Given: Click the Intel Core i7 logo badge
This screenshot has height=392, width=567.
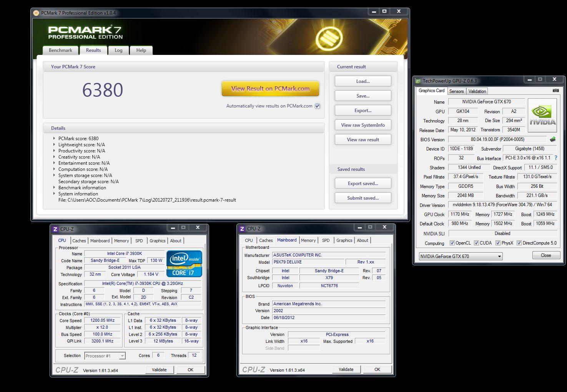Looking at the screenshot, I should tap(184, 264).
